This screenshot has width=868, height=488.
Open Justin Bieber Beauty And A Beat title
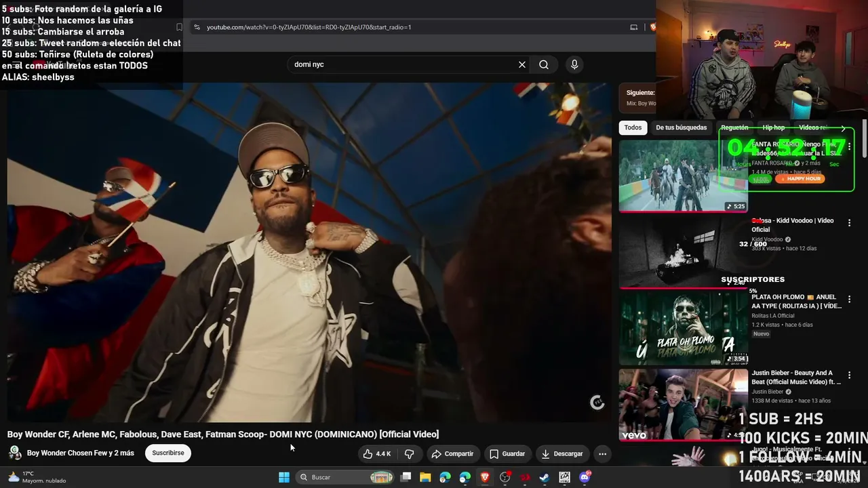click(796, 378)
